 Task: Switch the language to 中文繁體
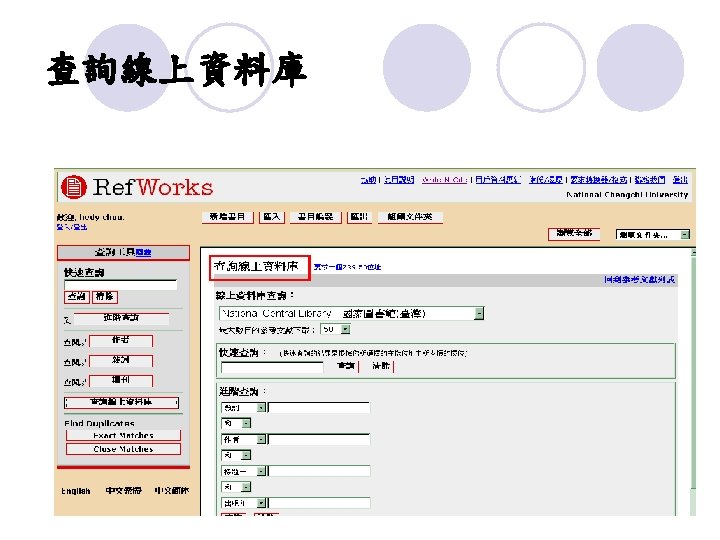tap(124, 490)
